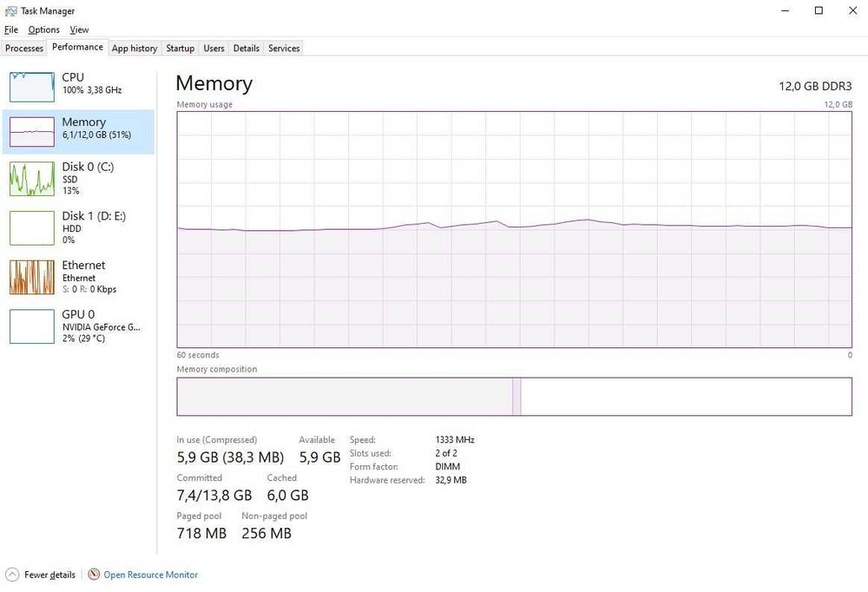Viewport: 868px width, 592px height.
Task: Open Disk 1 (D: E:) HDD graph
Action: click(x=31, y=227)
